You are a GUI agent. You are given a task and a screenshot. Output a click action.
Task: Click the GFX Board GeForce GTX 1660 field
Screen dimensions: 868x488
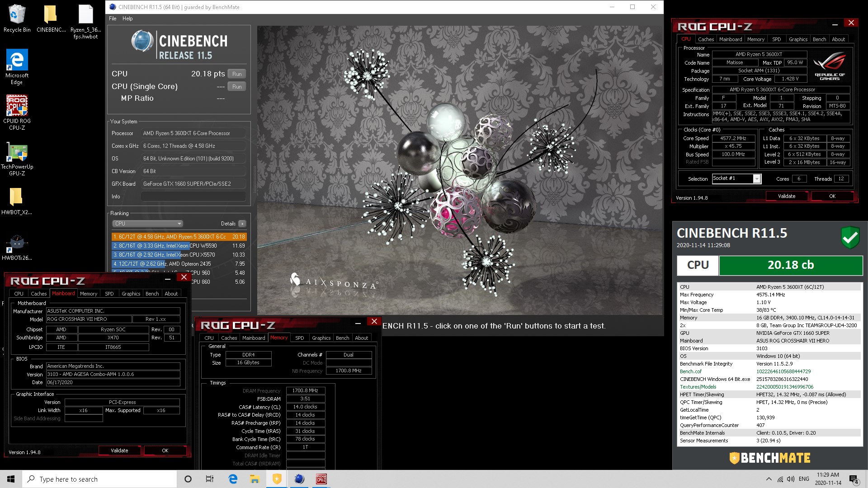pos(193,184)
